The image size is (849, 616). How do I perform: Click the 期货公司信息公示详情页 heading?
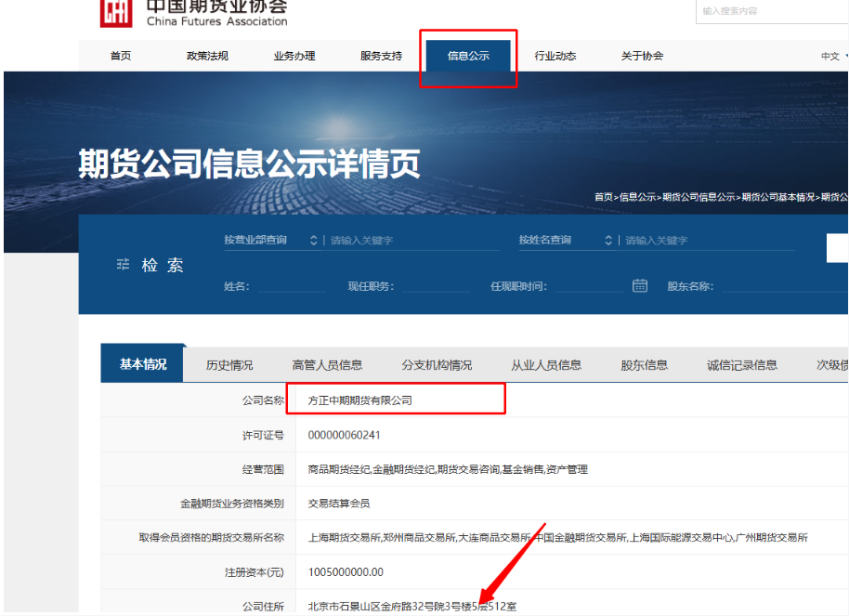[249, 164]
